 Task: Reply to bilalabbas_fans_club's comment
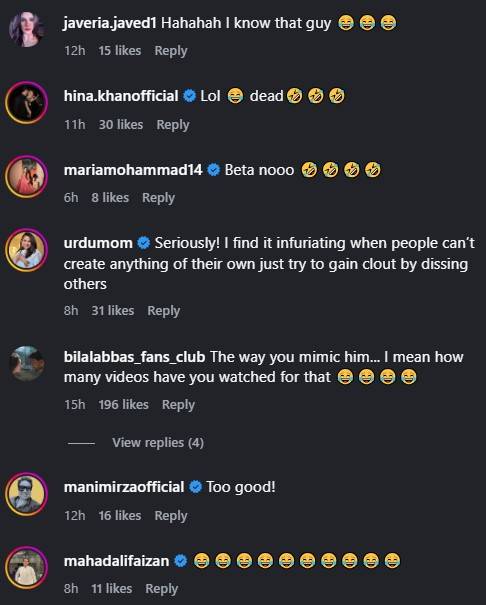pyautogui.click(x=178, y=405)
